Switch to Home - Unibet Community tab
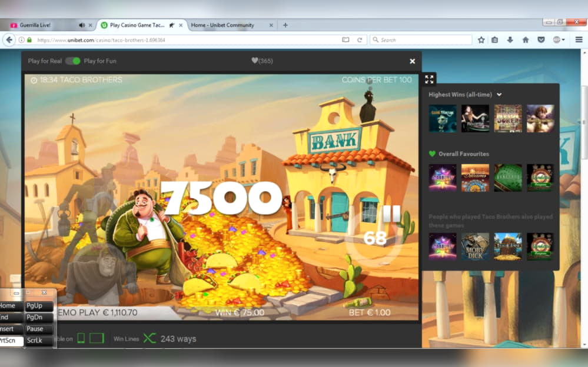The image size is (588, 367). [x=222, y=25]
